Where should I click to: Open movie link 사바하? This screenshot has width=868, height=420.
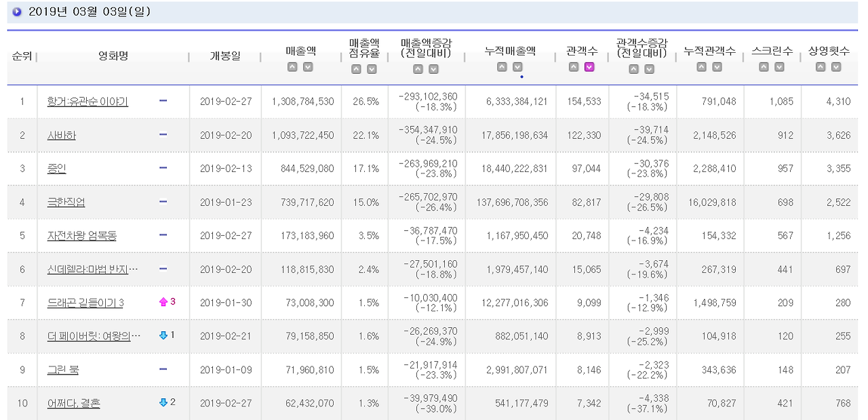coord(62,135)
